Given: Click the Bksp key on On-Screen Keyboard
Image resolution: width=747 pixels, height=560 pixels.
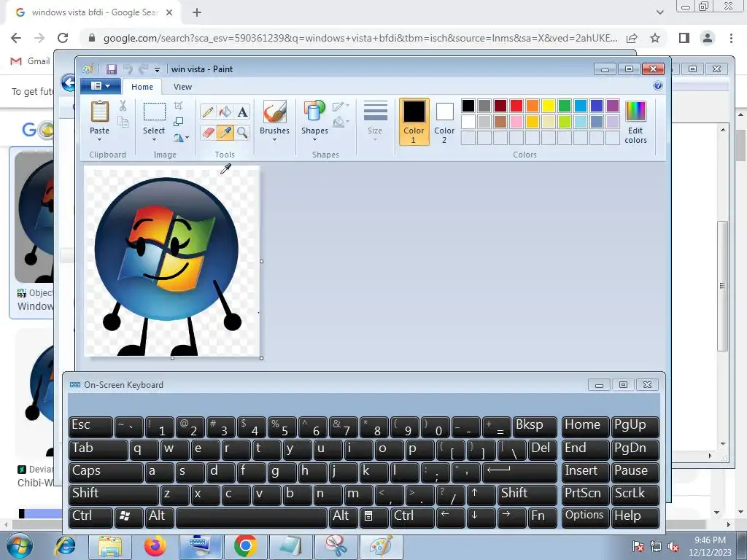Looking at the screenshot, I should coord(535,427).
